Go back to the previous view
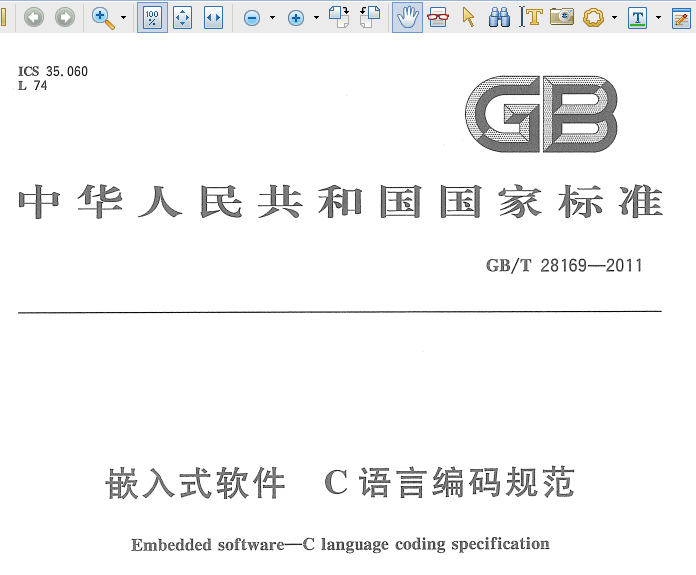 tap(34, 17)
